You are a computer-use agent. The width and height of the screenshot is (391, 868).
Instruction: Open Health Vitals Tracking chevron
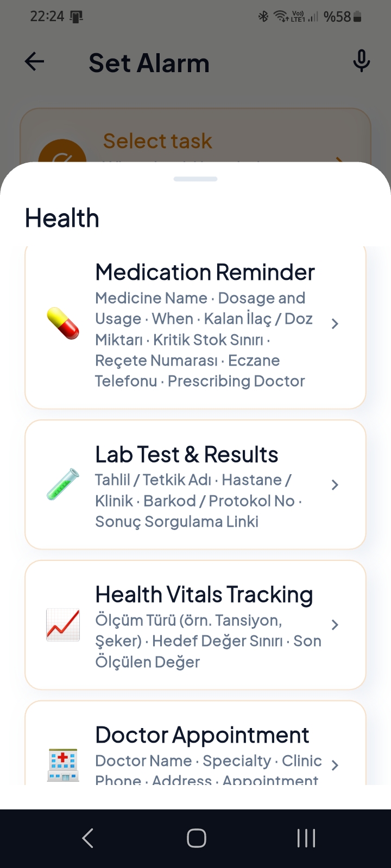tap(335, 625)
